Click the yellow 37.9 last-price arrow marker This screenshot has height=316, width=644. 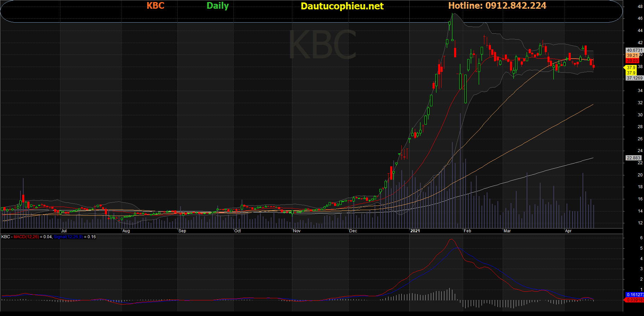tap(630, 68)
